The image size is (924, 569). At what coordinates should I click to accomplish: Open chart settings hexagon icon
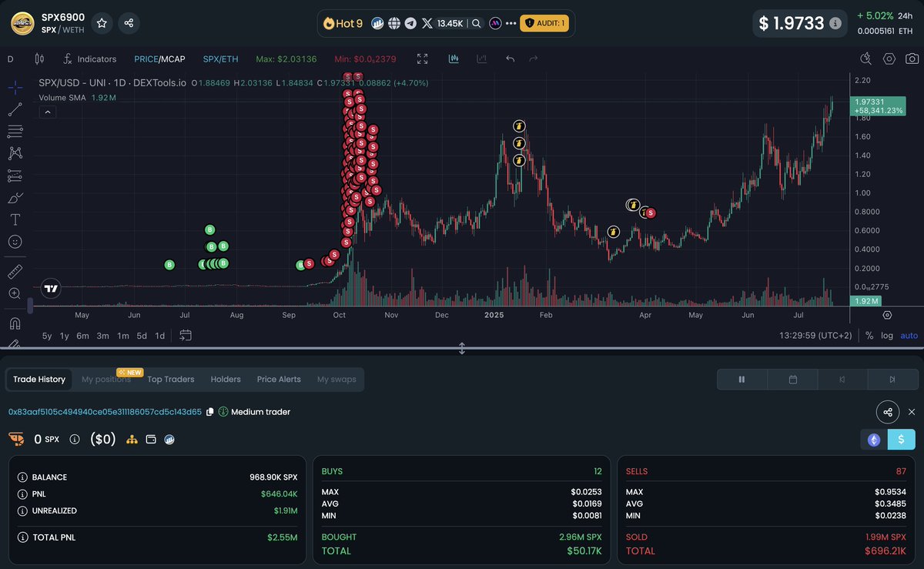coord(889,59)
